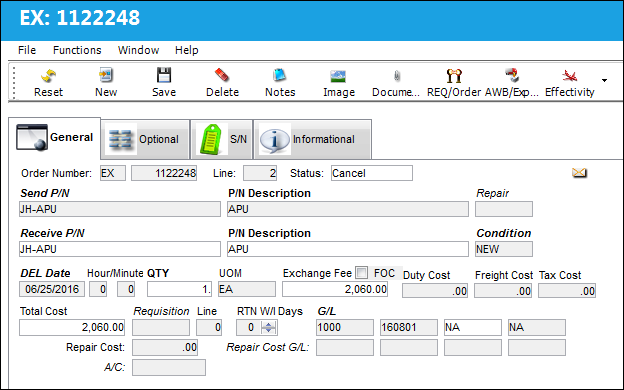Click the toolbar drag handle grip

[x=14, y=82]
